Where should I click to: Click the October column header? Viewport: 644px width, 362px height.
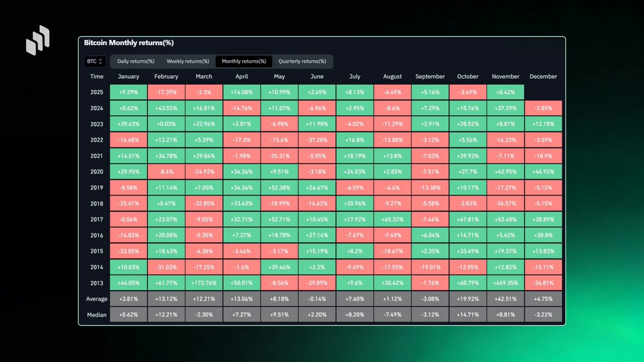[x=467, y=77]
